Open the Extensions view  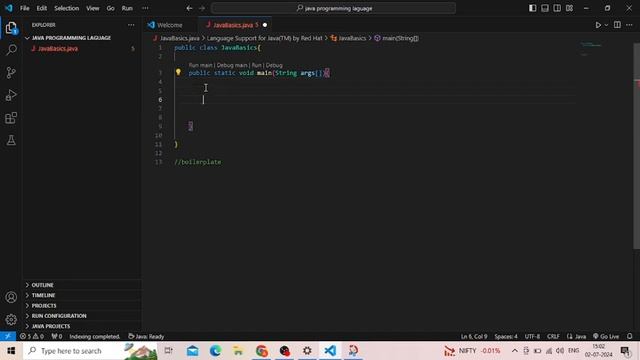[11, 118]
